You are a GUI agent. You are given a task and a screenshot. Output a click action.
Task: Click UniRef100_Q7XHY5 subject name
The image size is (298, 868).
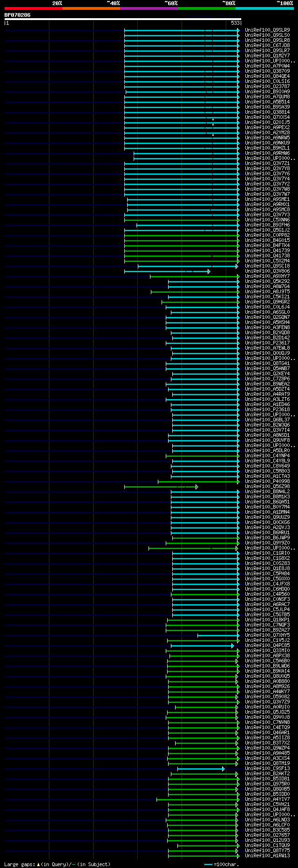pyautogui.click(x=267, y=635)
